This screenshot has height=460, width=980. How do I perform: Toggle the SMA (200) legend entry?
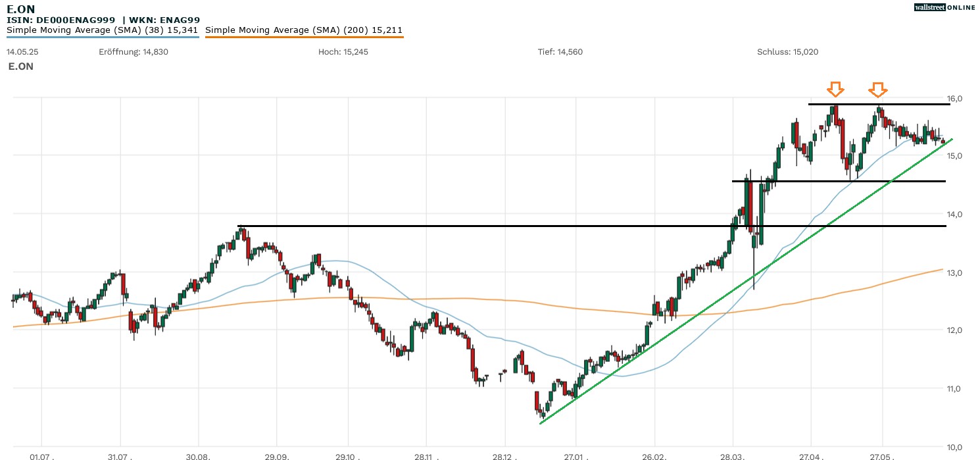pos(304,30)
